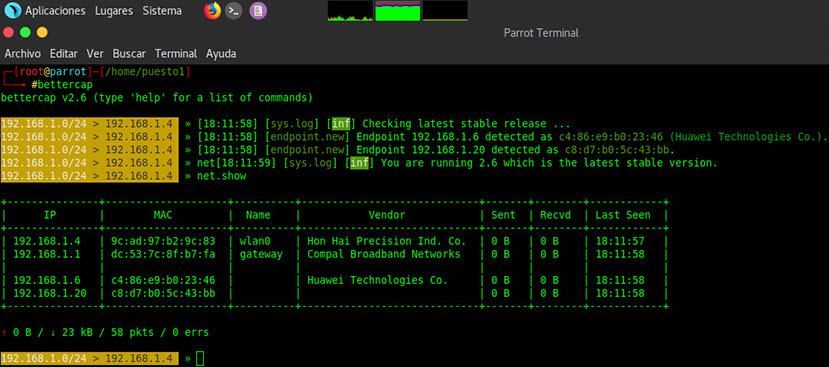The height and width of the screenshot is (367, 829).
Task: Open the green-filled system monitor graph
Action: 398,11
